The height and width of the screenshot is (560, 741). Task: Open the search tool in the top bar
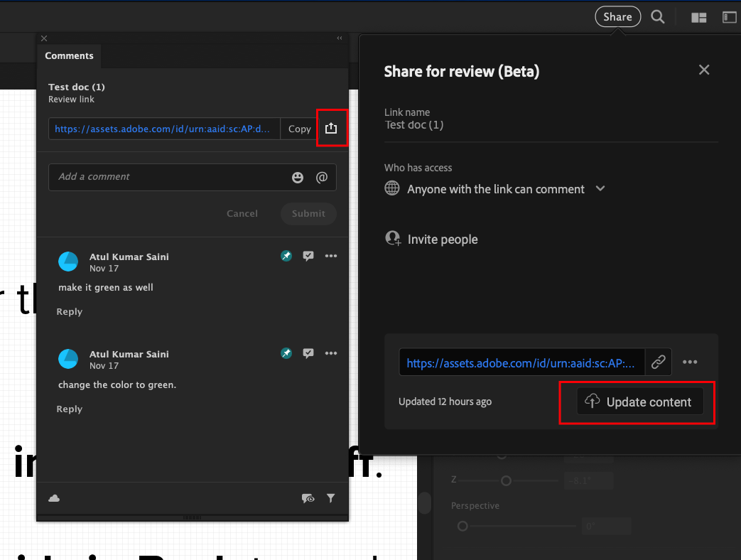[657, 16]
